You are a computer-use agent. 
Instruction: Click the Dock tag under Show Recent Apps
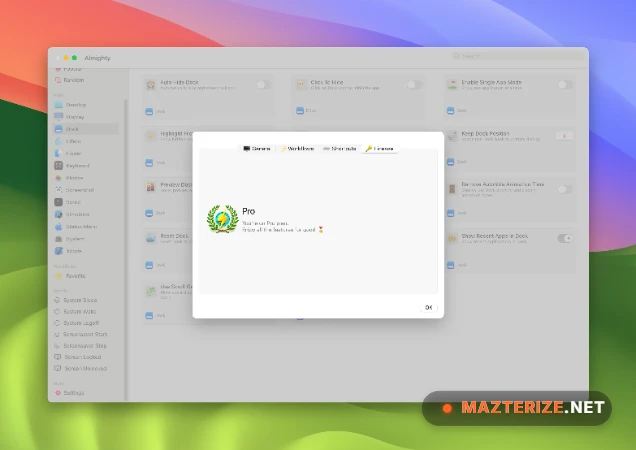click(x=457, y=265)
